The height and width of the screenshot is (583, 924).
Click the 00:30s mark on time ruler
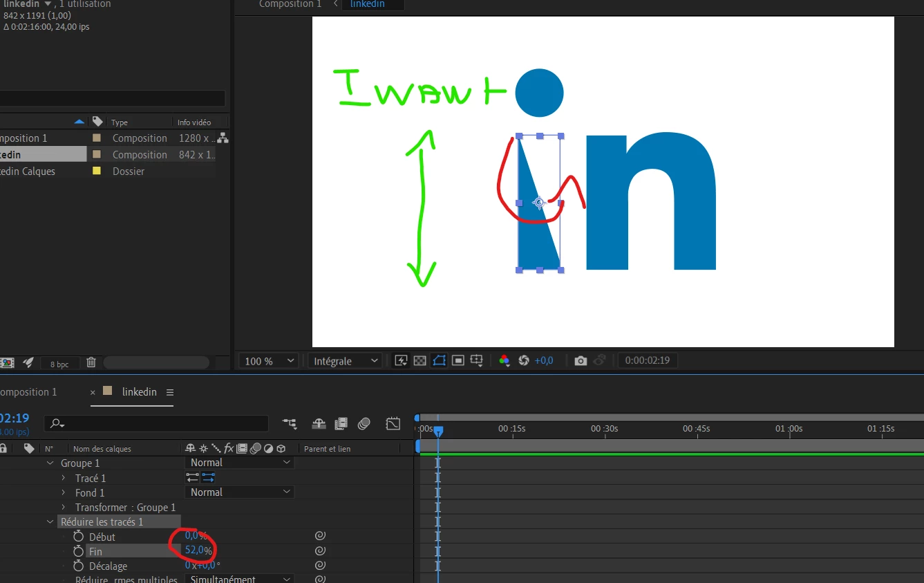(x=604, y=429)
